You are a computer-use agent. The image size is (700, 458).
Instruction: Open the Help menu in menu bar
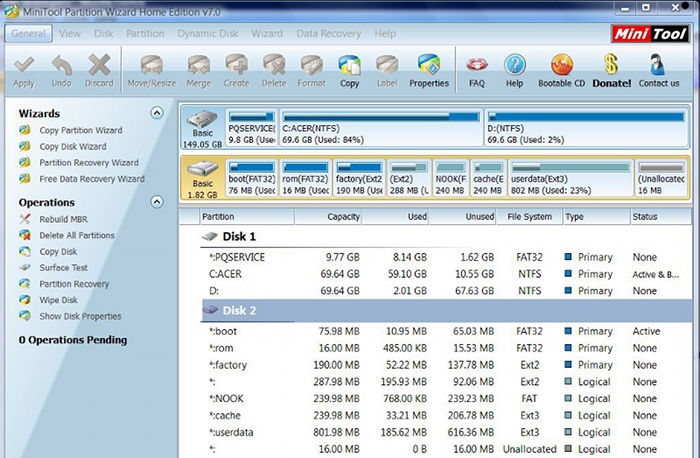[385, 33]
